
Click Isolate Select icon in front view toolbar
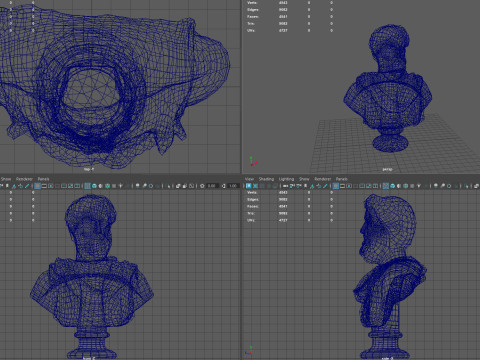tap(169, 186)
